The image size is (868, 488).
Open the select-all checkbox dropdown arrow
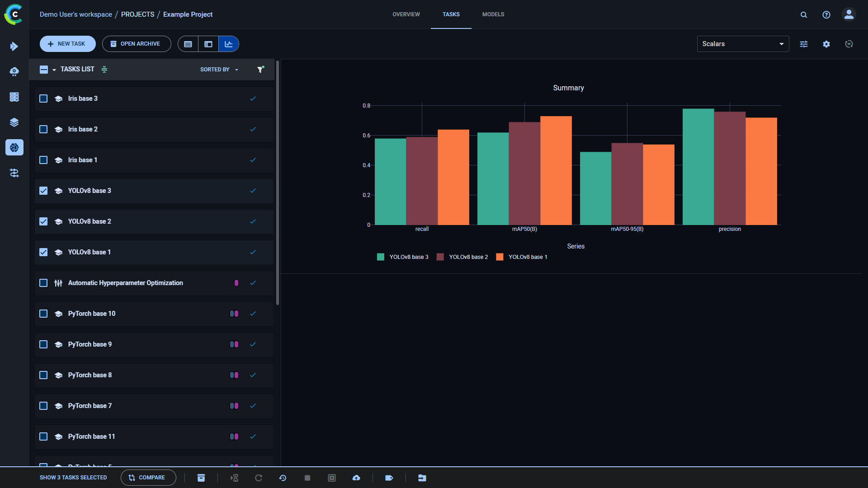54,70
